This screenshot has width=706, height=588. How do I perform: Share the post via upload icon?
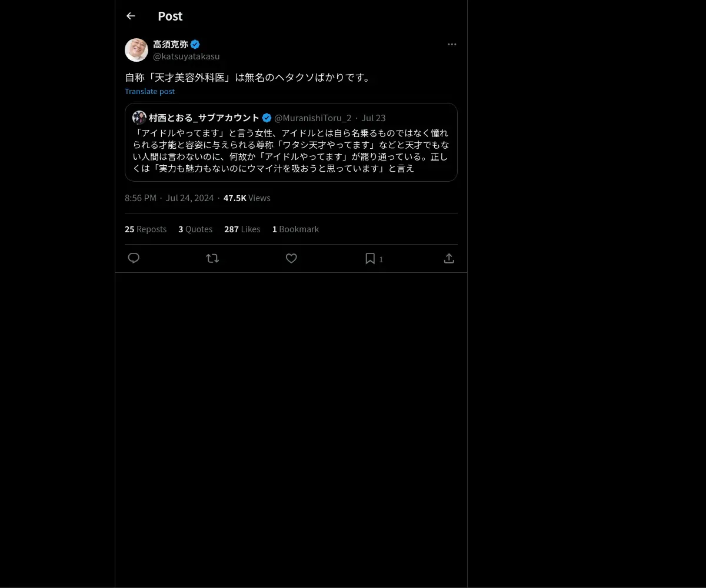tap(449, 258)
